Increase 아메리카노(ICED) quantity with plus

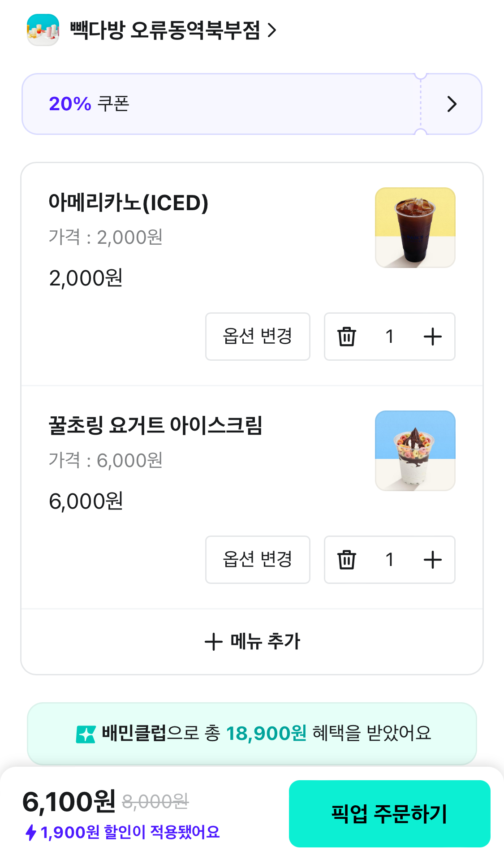[432, 337]
